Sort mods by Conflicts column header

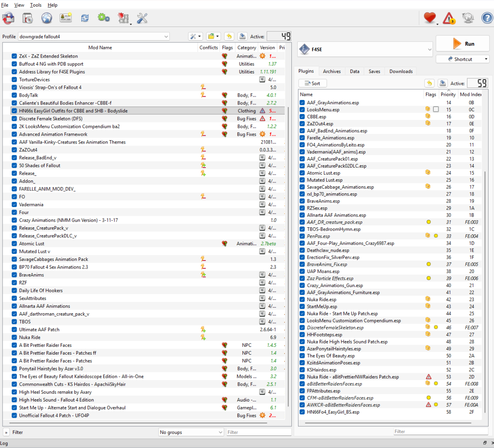point(208,48)
